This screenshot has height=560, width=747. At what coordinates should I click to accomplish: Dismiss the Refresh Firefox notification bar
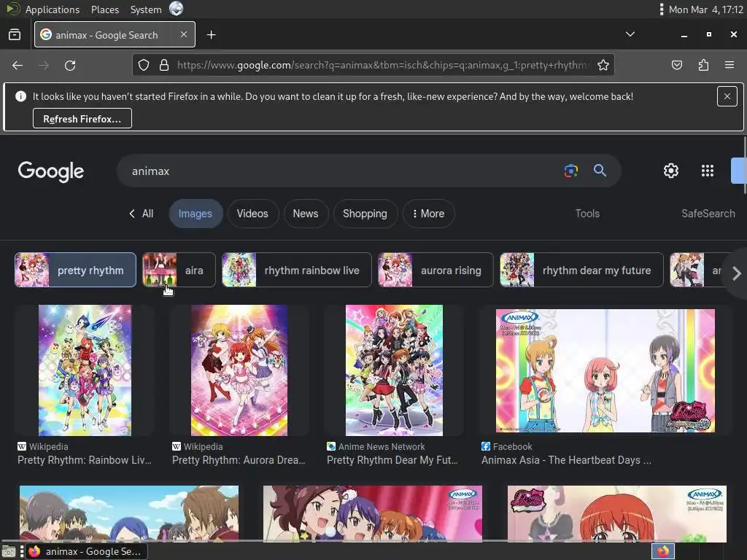pos(727,96)
